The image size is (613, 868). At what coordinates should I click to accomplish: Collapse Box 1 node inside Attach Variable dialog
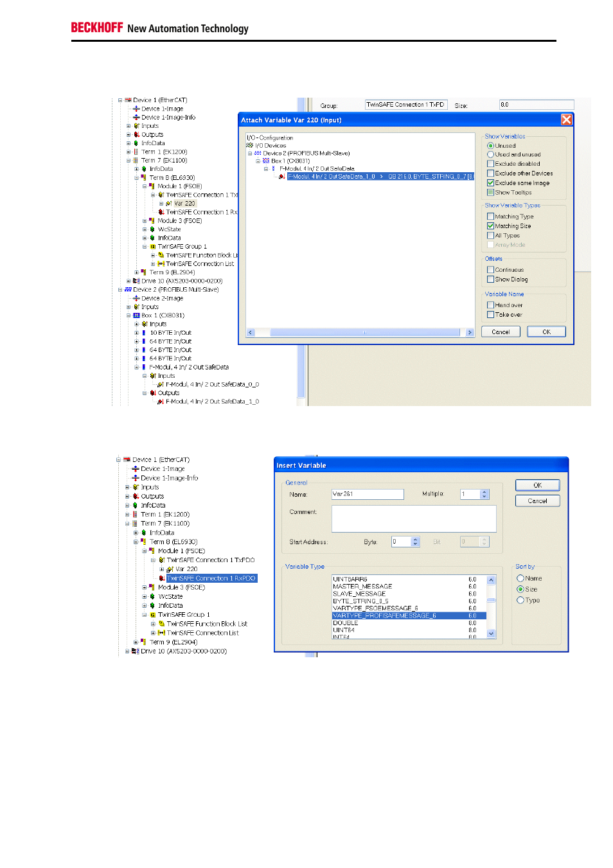tap(258, 161)
